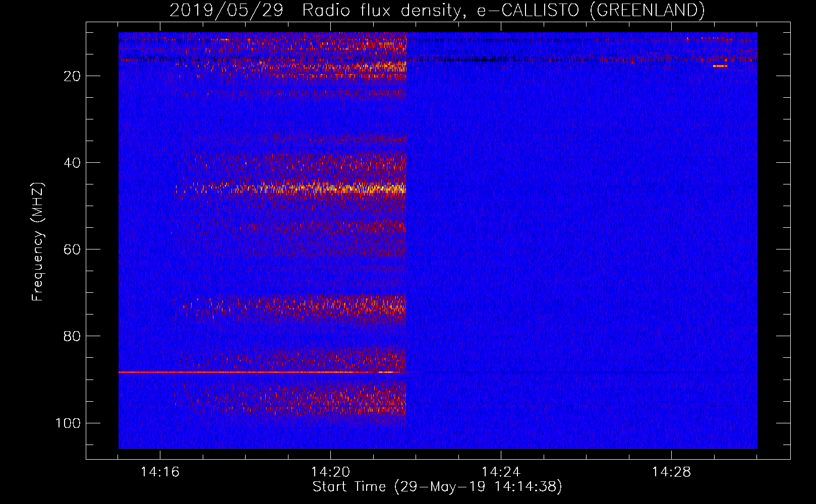Click the 14:20 time tick label

coord(330,472)
